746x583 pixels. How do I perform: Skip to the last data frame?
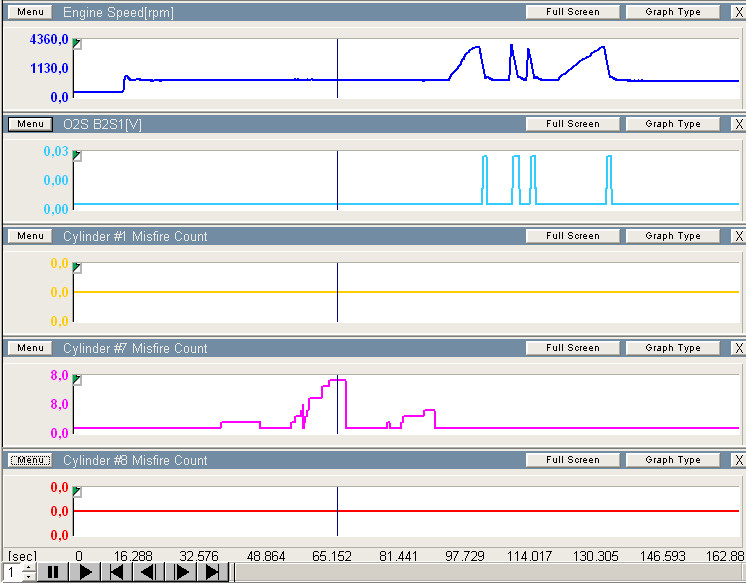[x=213, y=572]
